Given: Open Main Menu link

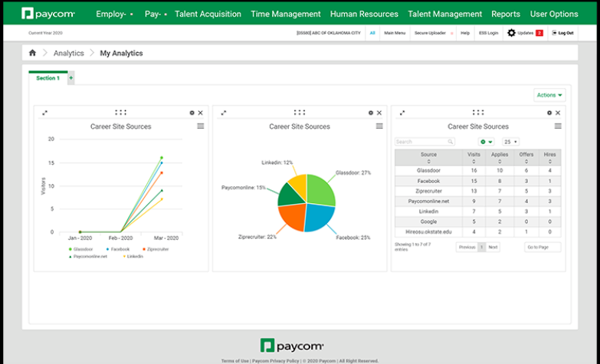Looking at the screenshot, I should (395, 33).
